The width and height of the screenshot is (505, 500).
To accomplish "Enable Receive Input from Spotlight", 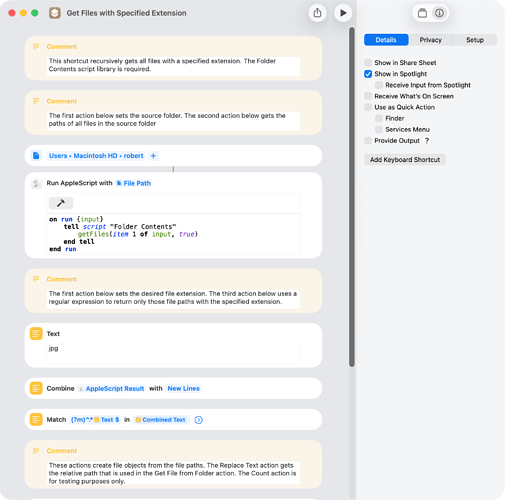I will pyautogui.click(x=379, y=85).
